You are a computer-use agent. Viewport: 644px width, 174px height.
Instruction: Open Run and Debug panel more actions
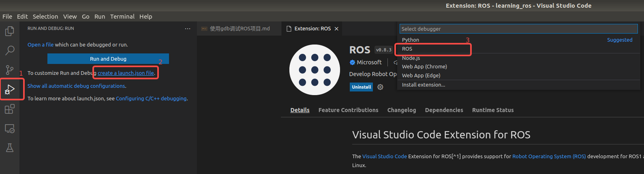click(187, 29)
